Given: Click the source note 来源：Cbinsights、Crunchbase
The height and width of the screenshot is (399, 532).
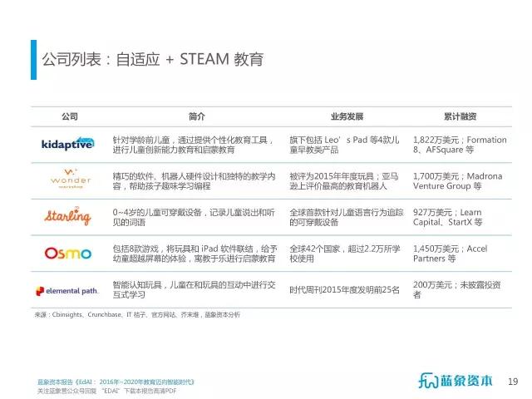Looking at the screenshot, I should [137, 315].
